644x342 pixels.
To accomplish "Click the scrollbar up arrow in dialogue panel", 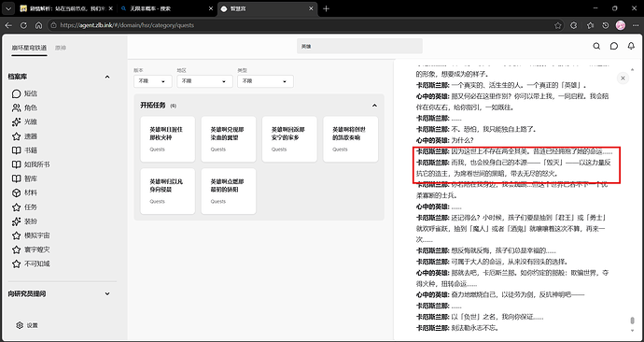I will pos(632,68).
